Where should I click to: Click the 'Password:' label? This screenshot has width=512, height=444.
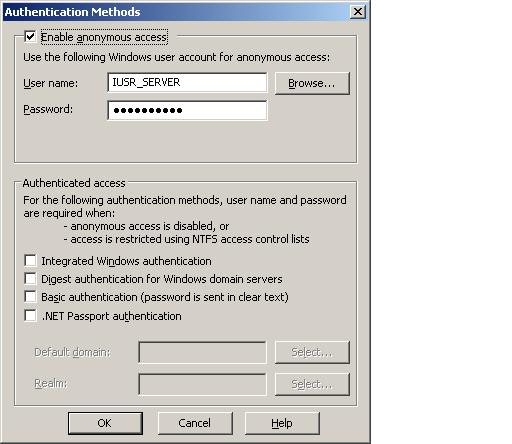(x=48, y=109)
